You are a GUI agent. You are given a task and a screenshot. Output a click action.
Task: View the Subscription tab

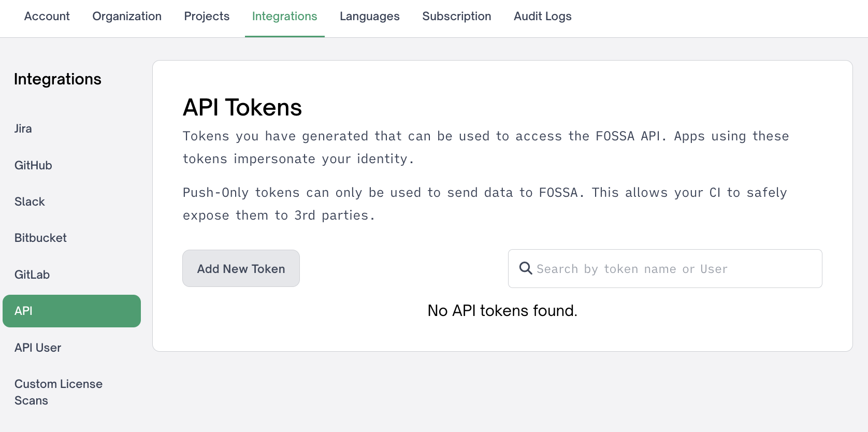tap(456, 17)
